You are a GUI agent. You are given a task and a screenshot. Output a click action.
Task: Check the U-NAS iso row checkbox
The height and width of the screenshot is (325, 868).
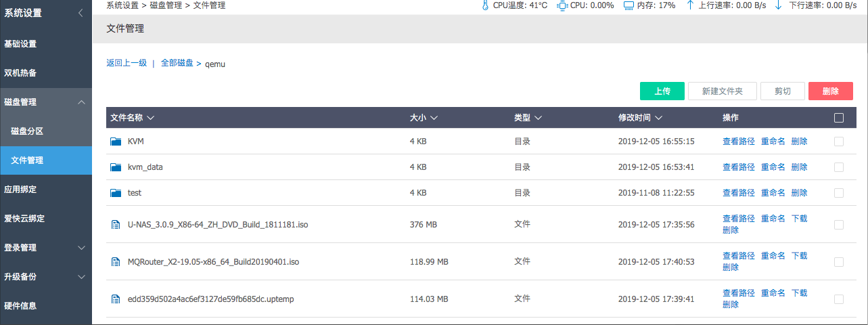pyautogui.click(x=839, y=225)
